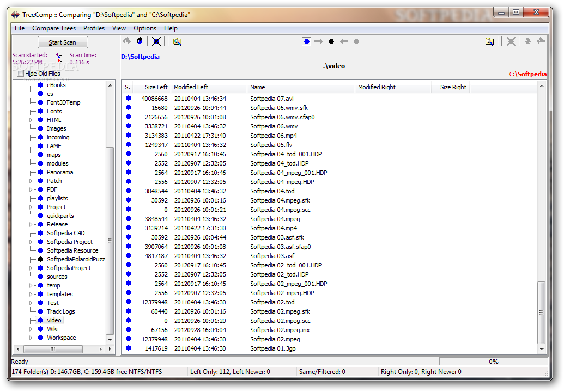Toggle the black dot same-files filter
This screenshot has height=392, width=564.
click(x=331, y=41)
